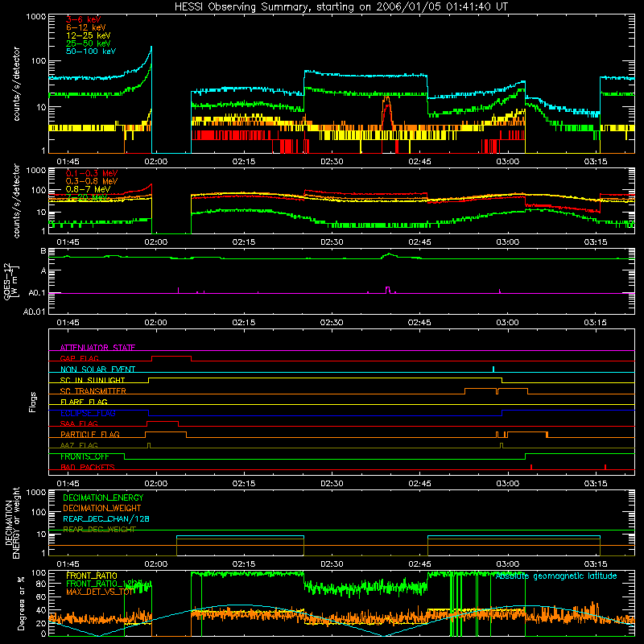
Task: Select the green FRONTS_OFF label
Action: click(85, 456)
